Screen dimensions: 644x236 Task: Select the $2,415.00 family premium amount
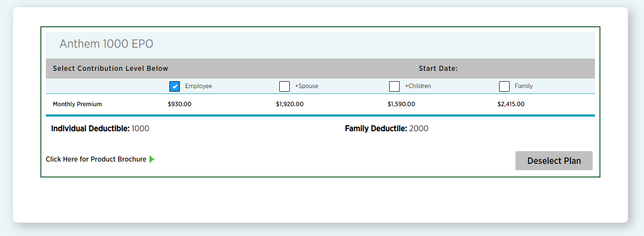pyautogui.click(x=510, y=104)
